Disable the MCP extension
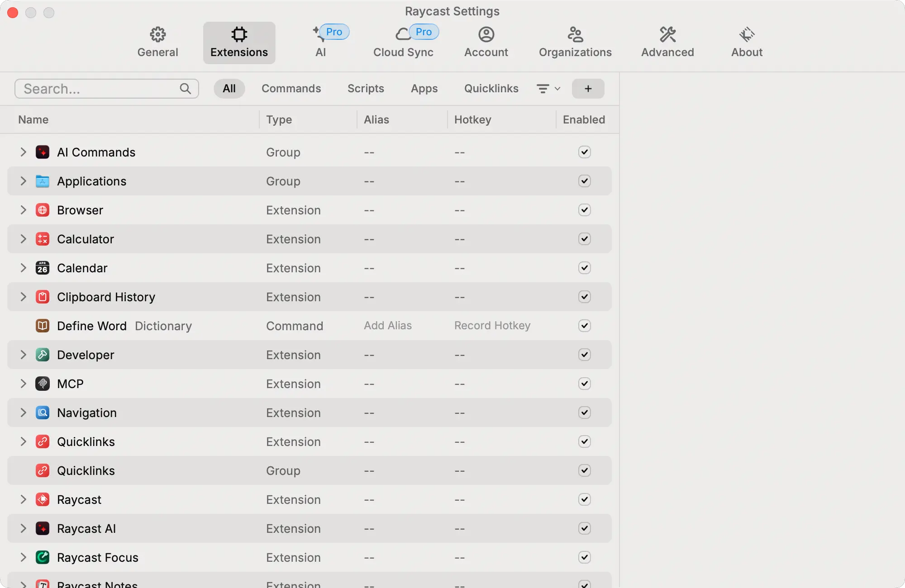This screenshot has height=588, width=905. pos(585,384)
